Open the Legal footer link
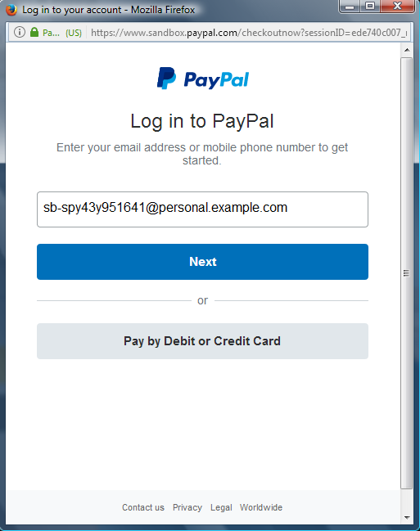 [x=221, y=507]
